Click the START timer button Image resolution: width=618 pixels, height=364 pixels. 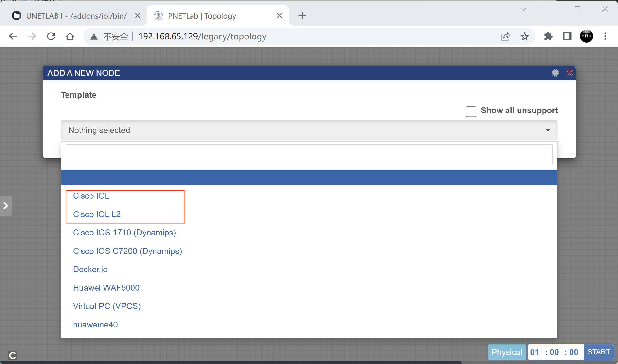point(599,352)
